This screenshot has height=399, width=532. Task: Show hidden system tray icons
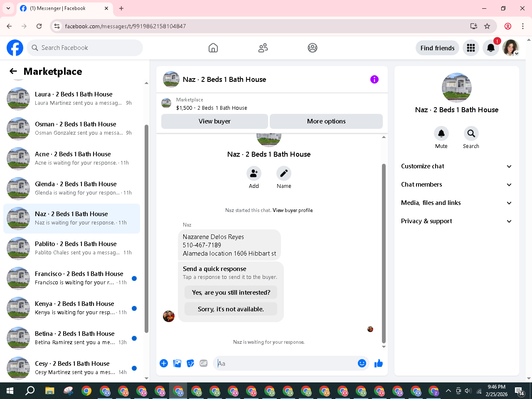coord(448,391)
